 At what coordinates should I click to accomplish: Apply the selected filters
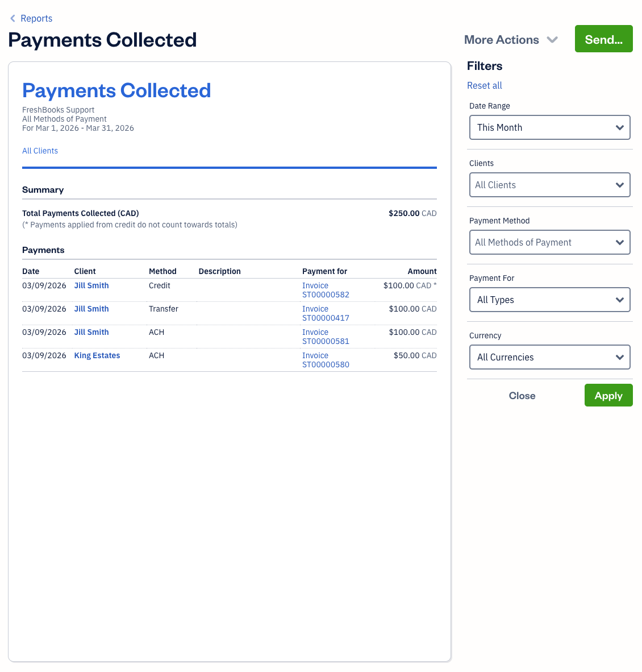coord(608,395)
